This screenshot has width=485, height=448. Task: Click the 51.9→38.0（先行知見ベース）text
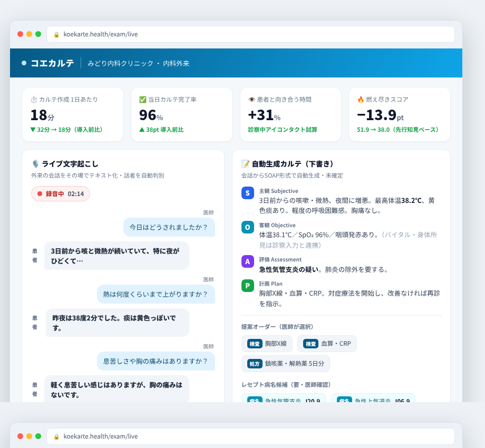398,130
